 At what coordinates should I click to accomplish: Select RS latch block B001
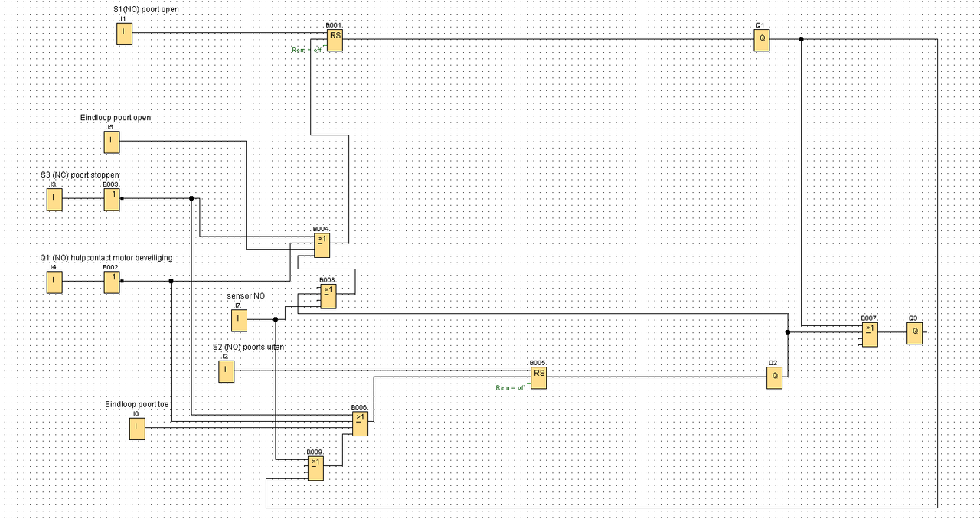pos(335,40)
